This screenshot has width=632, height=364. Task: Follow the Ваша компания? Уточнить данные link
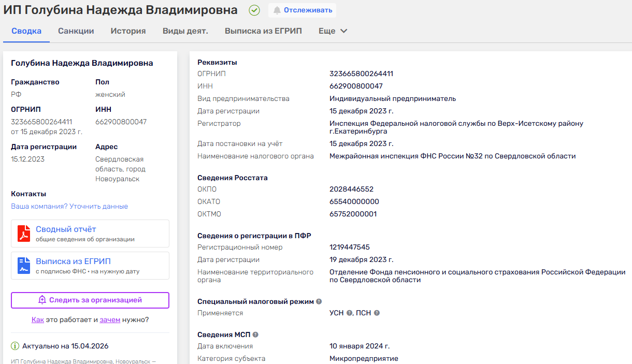[x=69, y=207]
